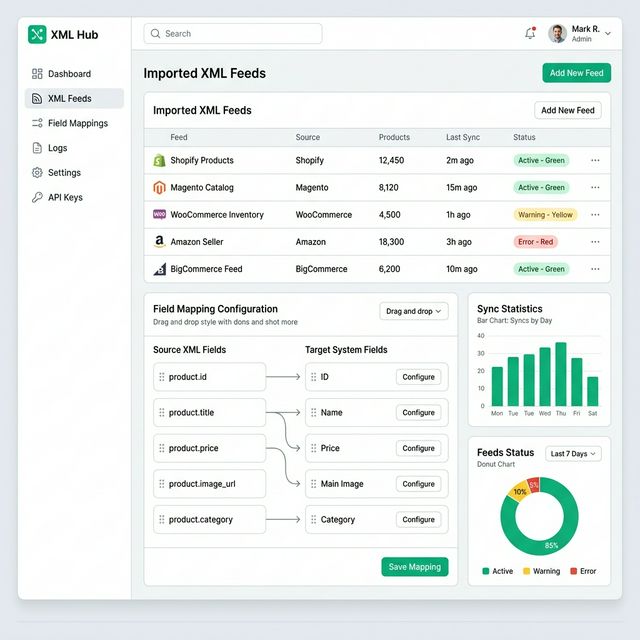640x640 pixels.
Task: Click the XML Hub logo icon
Action: [x=37, y=35]
